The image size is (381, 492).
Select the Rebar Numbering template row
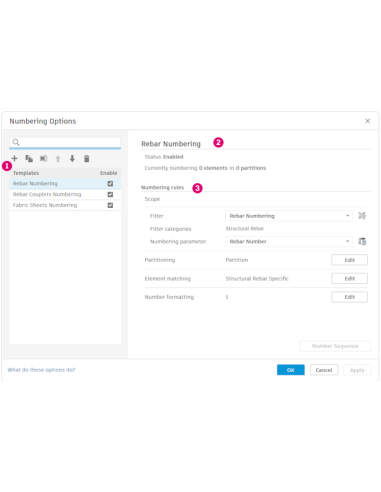[x=65, y=184]
